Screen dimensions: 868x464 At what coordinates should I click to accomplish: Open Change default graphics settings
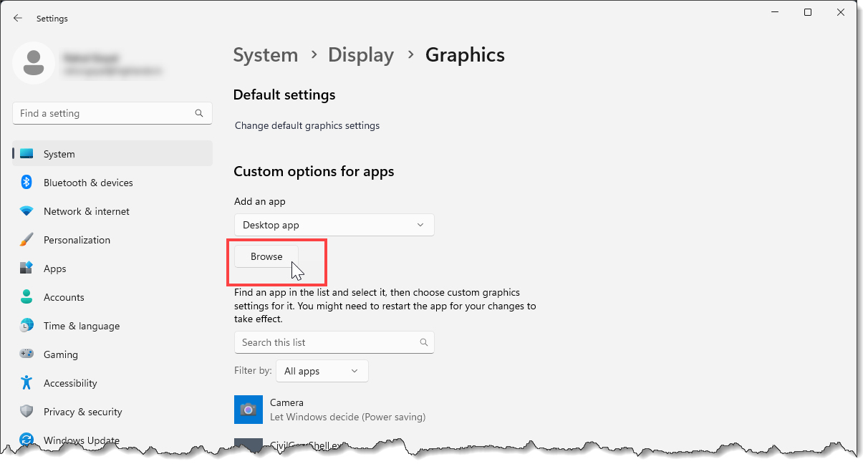(307, 125)
